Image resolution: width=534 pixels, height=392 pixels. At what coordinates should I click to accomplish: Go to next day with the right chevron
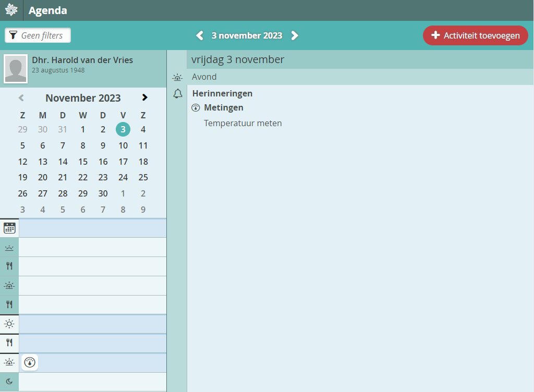tap(295, 35)
